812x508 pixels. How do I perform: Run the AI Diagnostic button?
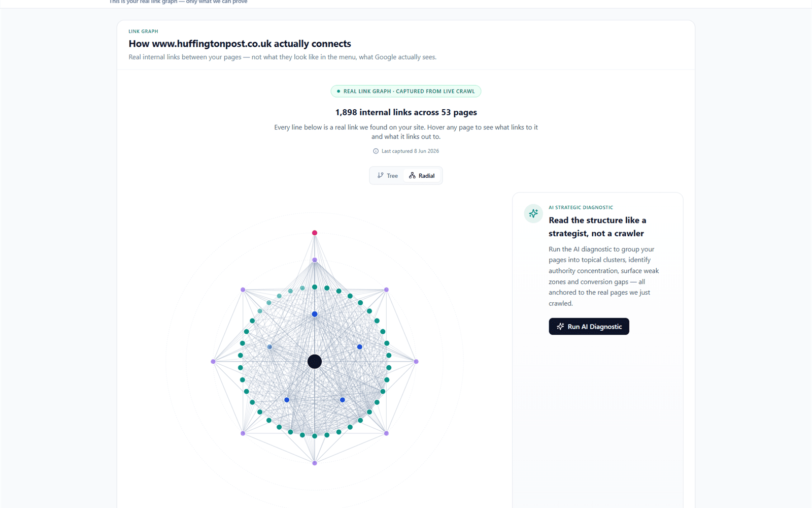point(589,327)
